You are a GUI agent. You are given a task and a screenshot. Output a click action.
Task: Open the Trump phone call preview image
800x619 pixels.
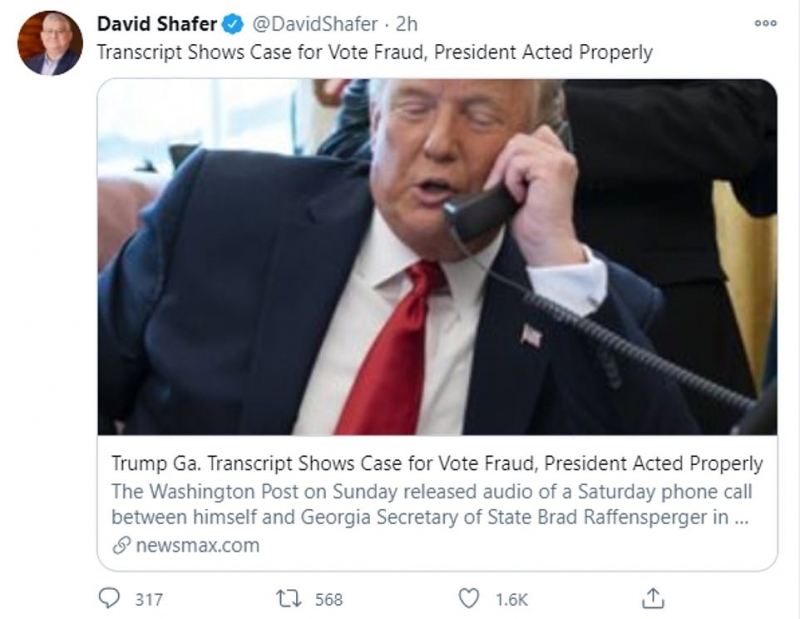(x=437, y=257)
